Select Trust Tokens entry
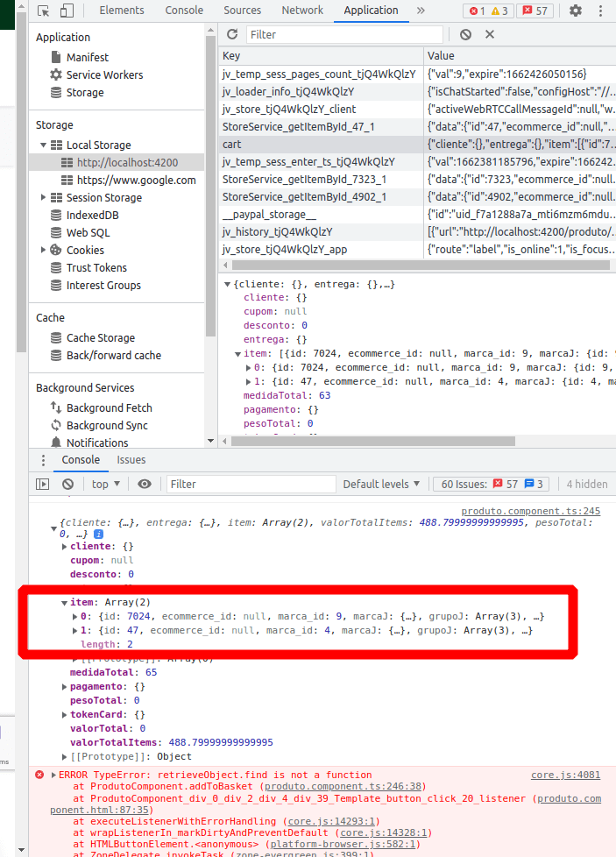Image resolution: width=616 pixels, height=857 pixels. click(x=96, y=268)
